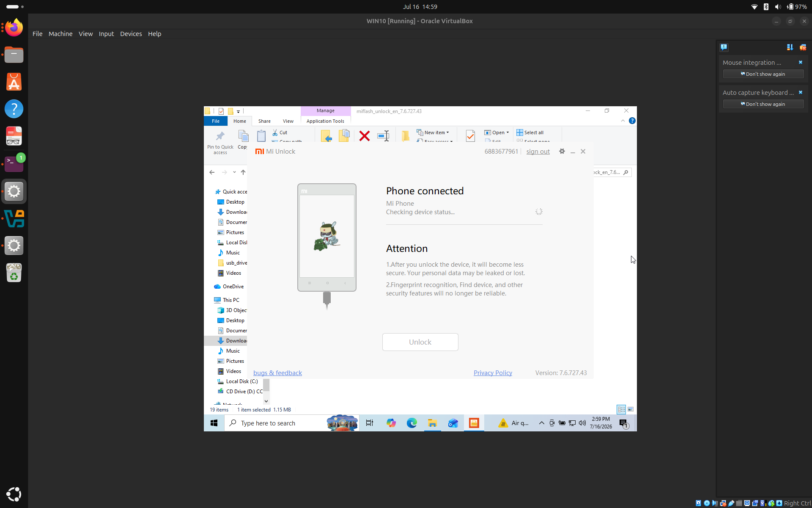The image size is (812, 508).
Task: Open the bugs & feedback link
Action: (x=277, y=373)
